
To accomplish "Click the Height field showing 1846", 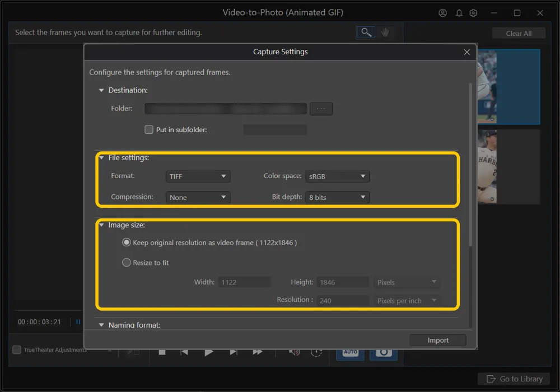I will click(343, 282).
